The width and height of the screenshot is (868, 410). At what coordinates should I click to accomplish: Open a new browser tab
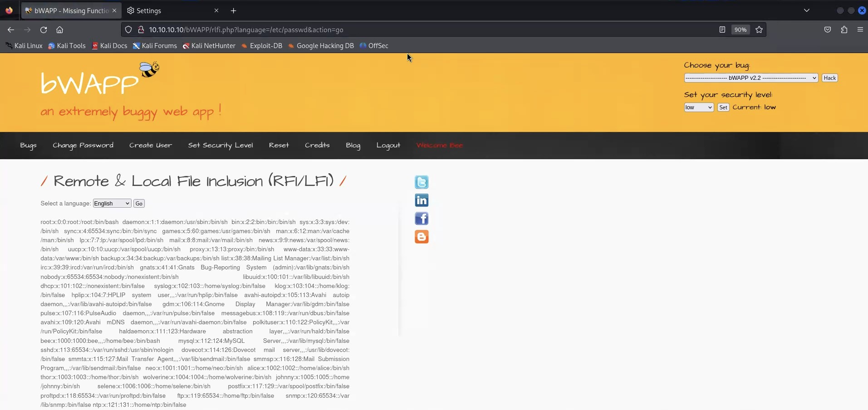pyautogui.click(x=233, y=10)
